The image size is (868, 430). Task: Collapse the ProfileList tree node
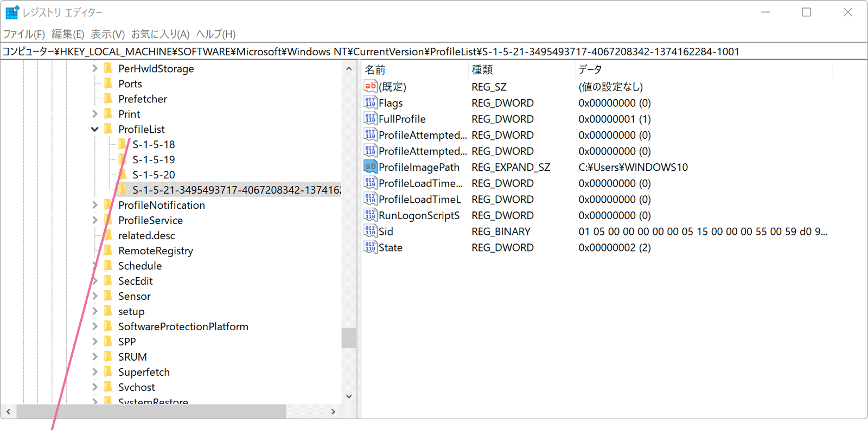click(95, 129)
